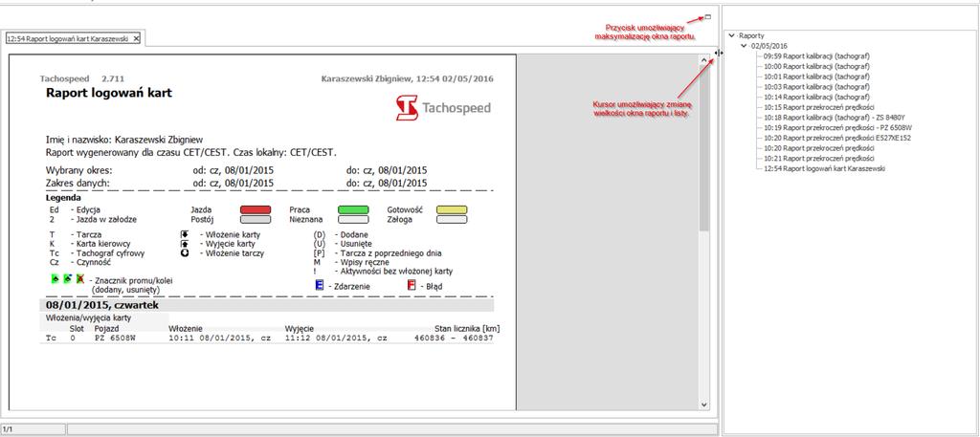Open 10:20 Raport przekroczeń prędkości E527XE152
The width and height of the screenshot is (980, 437).
click(836, 138)
